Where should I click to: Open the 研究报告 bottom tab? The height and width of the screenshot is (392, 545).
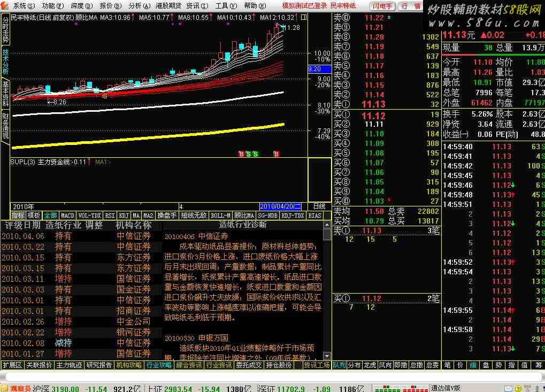pos(99,365)
